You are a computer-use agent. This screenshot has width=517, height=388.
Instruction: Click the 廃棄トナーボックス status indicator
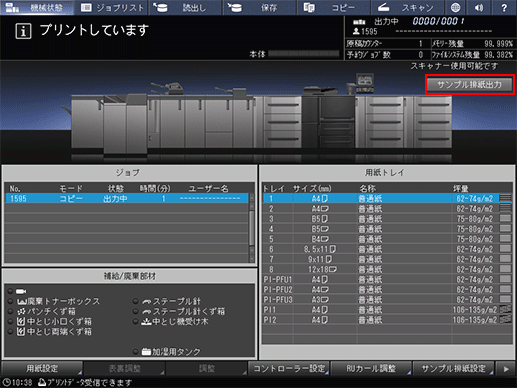10,302
